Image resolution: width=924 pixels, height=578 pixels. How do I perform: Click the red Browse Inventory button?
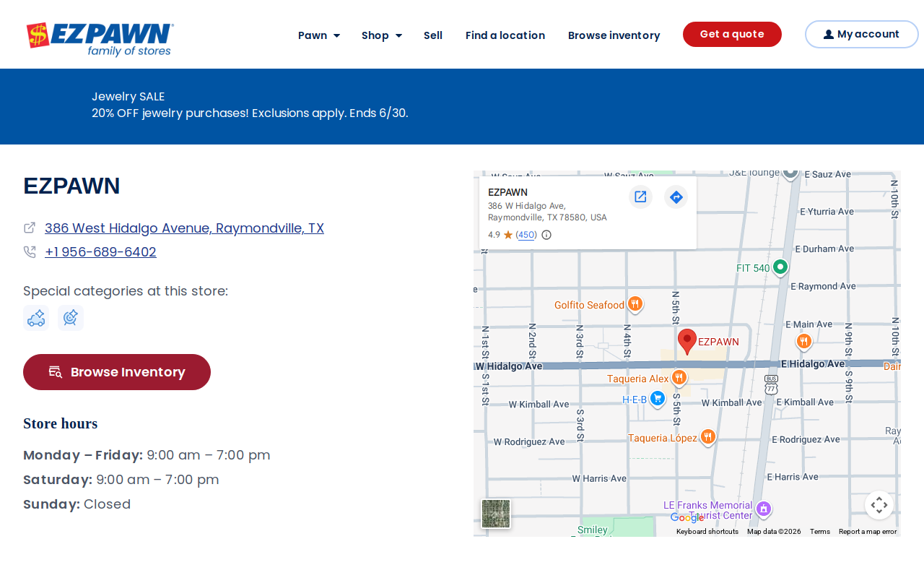pos(117,372)
